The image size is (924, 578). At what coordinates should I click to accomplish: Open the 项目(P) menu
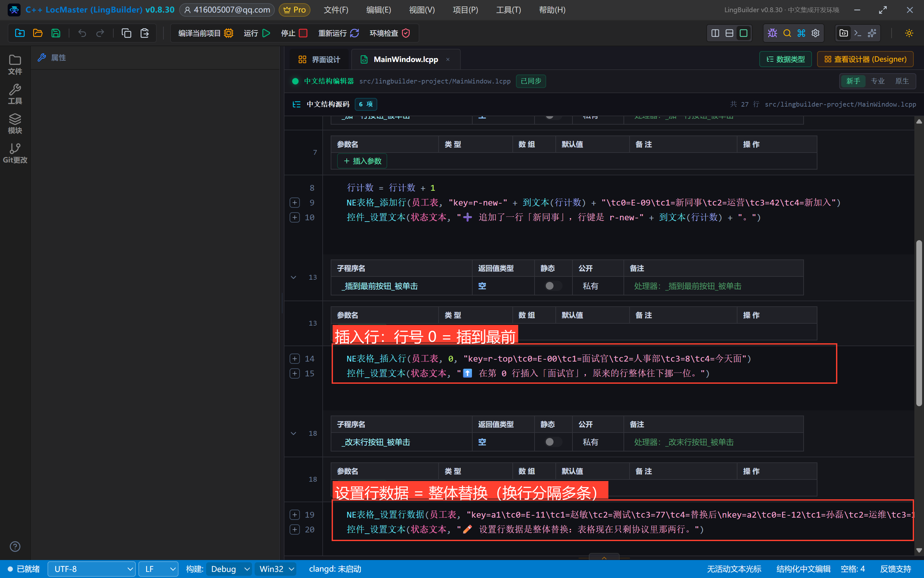click(x=465, y=10)
